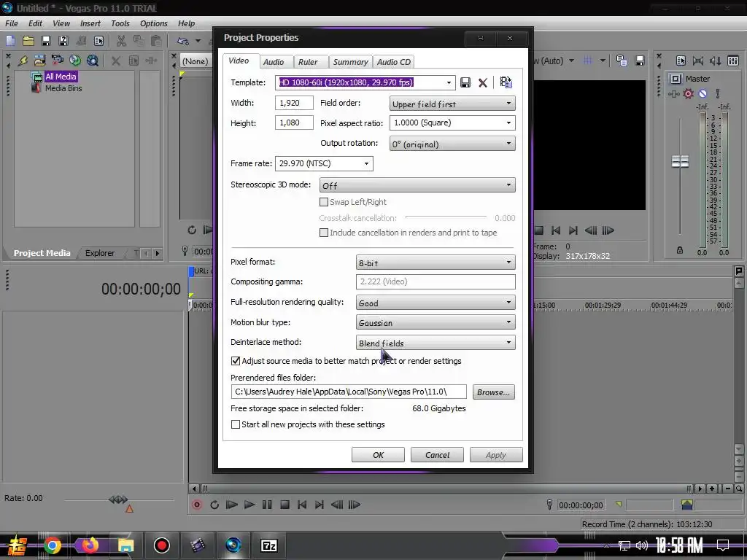
Task: Click the overlays grid icon in preview toolbar
Action: coord(589,61)
